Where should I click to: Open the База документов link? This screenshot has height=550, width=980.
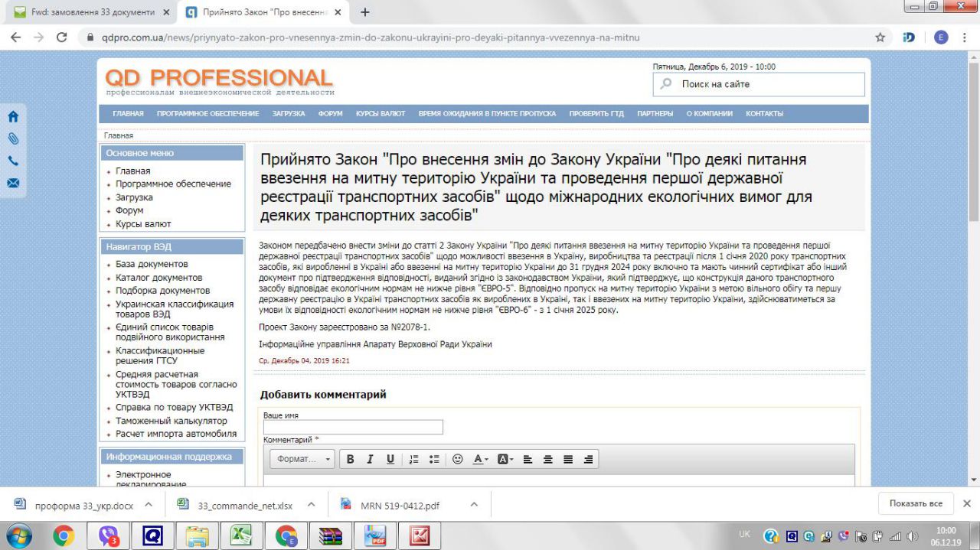tap(152, 264)
